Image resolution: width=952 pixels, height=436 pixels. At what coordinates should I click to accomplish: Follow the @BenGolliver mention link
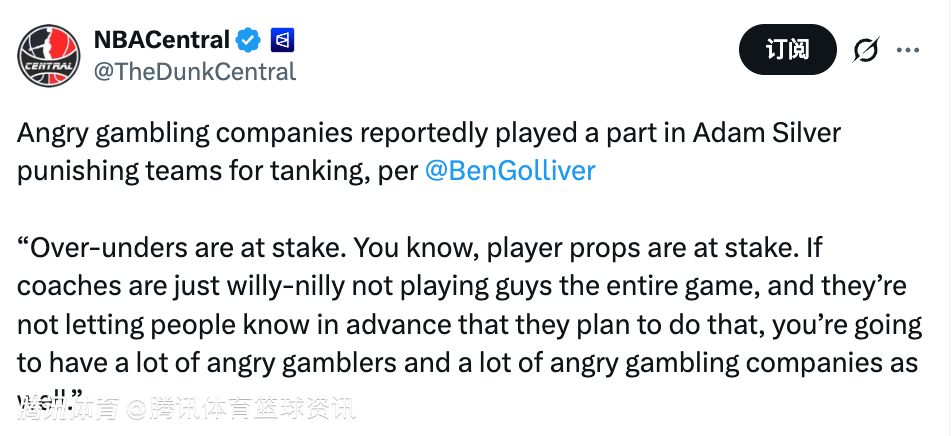pos(510,170)
